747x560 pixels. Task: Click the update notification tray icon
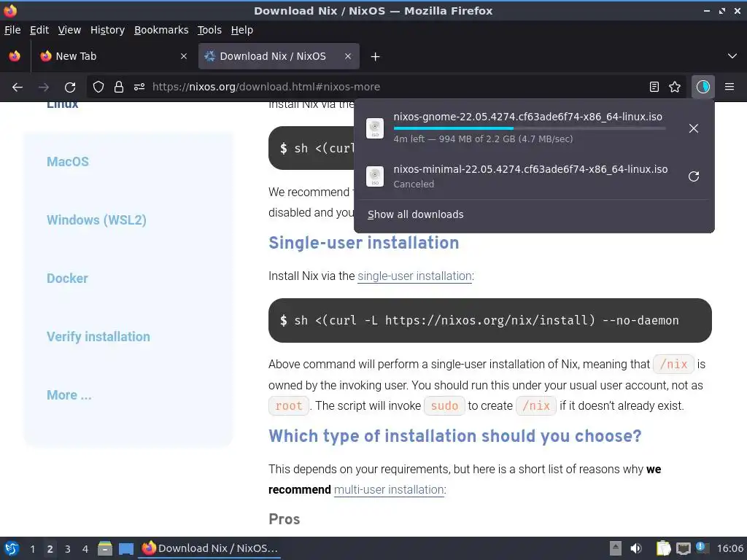coord(703,547)
